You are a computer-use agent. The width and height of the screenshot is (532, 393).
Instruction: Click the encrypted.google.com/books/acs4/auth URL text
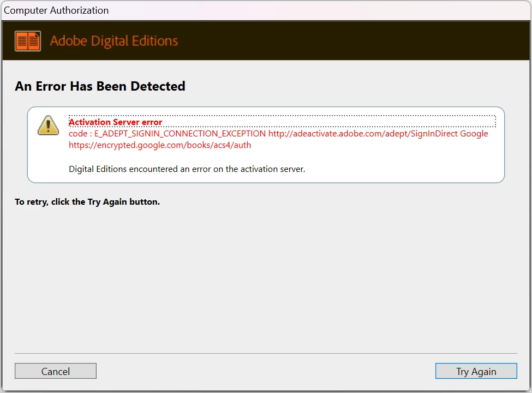160,145
